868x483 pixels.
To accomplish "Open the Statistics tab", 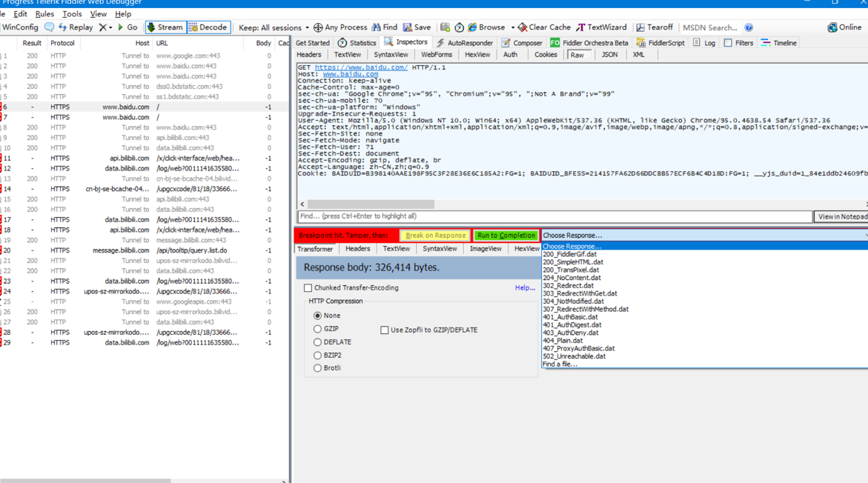I will click(x=357, y=43).
